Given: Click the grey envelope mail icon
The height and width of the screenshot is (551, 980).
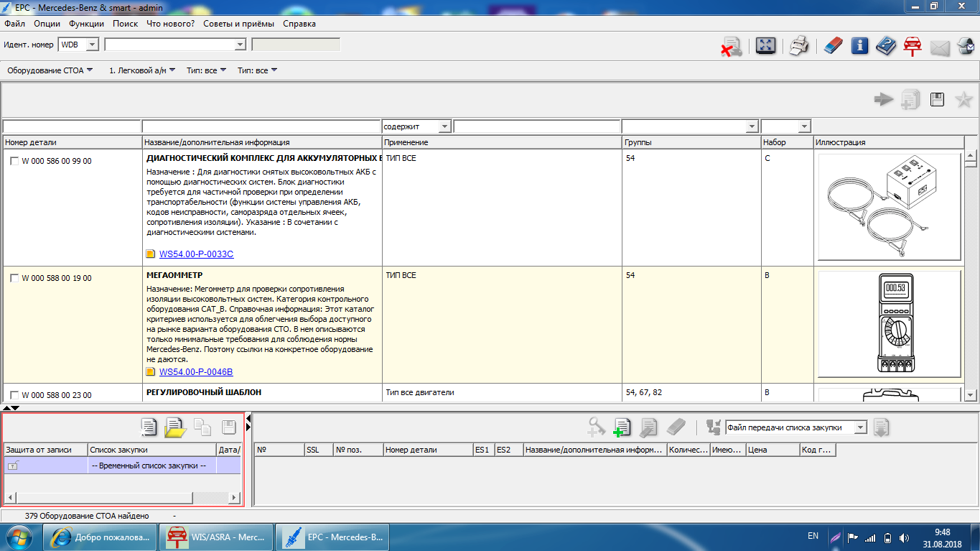Looking at the screenshot, I should pos(940,47).
